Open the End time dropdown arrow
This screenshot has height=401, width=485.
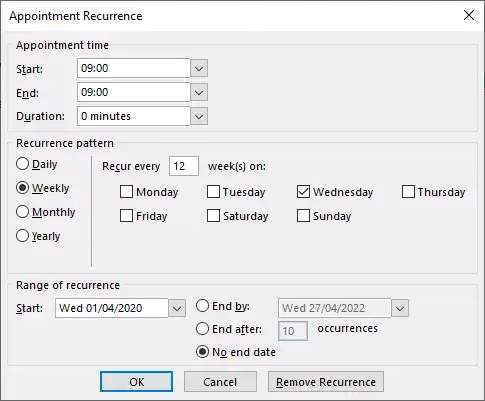199,92
